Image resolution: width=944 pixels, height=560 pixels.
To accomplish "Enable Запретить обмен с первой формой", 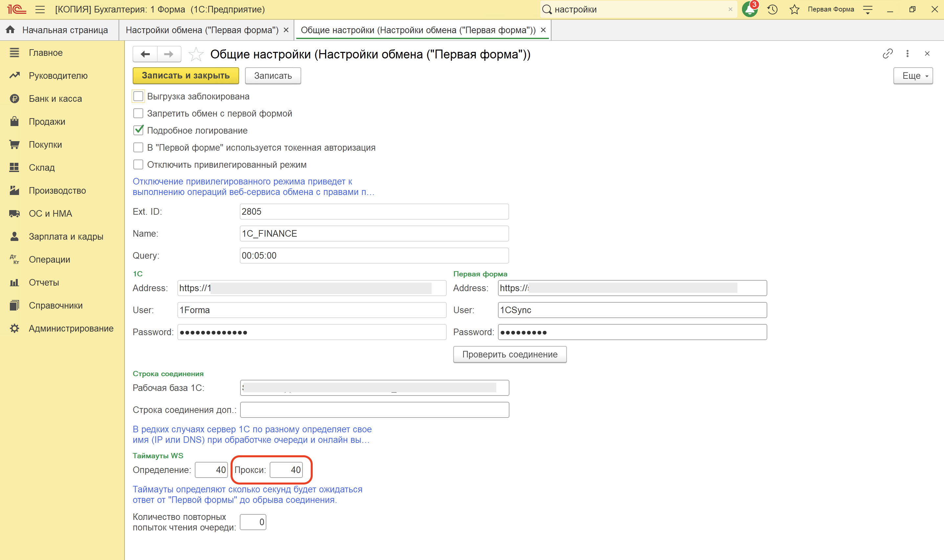I will point(138,113).
